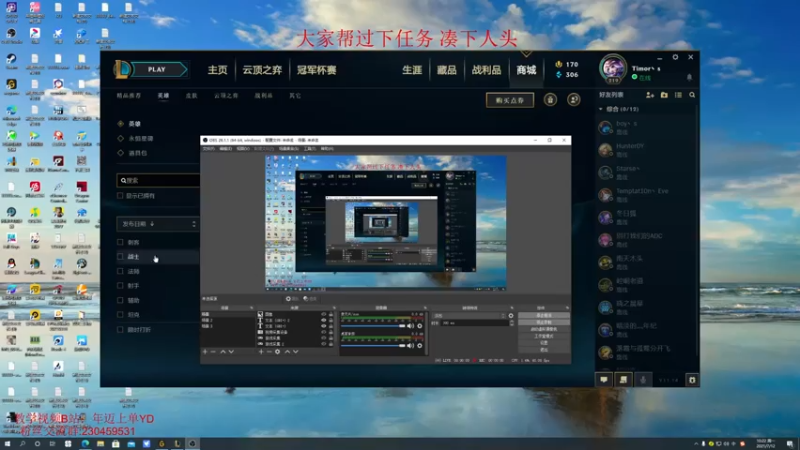800x450 pixels.
Task: Click the plus icon under OBS scenes list
Action: pyautogui.click(x=205, y=352)
